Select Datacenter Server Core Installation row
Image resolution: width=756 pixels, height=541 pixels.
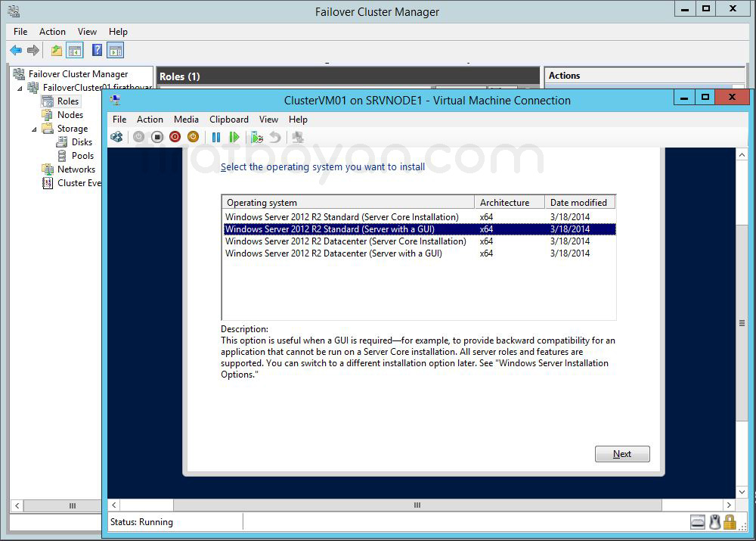coord(420,241)
